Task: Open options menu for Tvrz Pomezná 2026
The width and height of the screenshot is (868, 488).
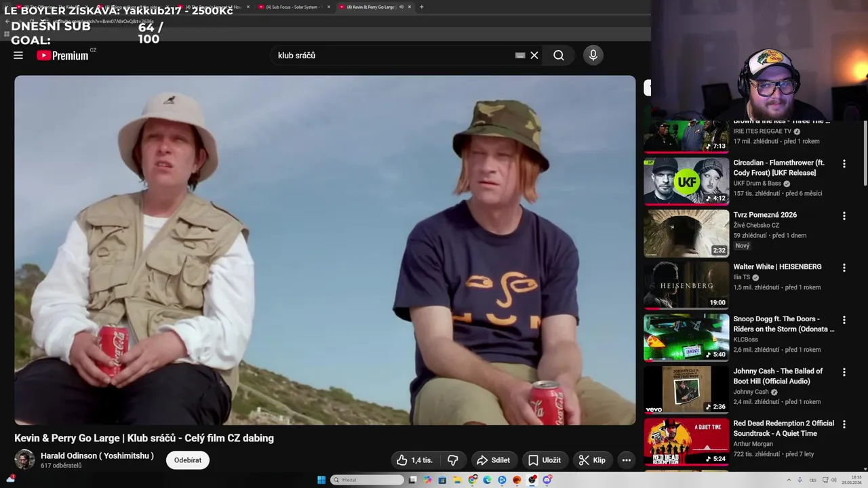Action: tap(844, 216)
